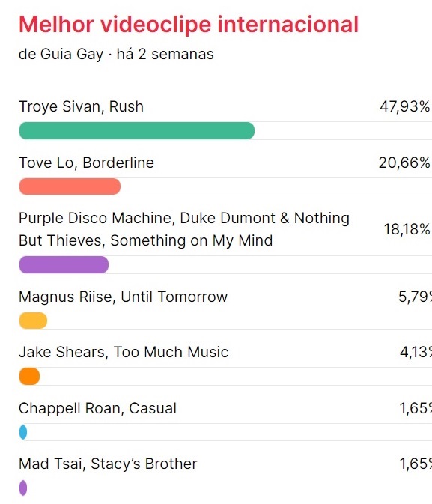Select the Troye Sivan, Rush option
Viewport: 432px width, 504px height.
coord(82,106)
